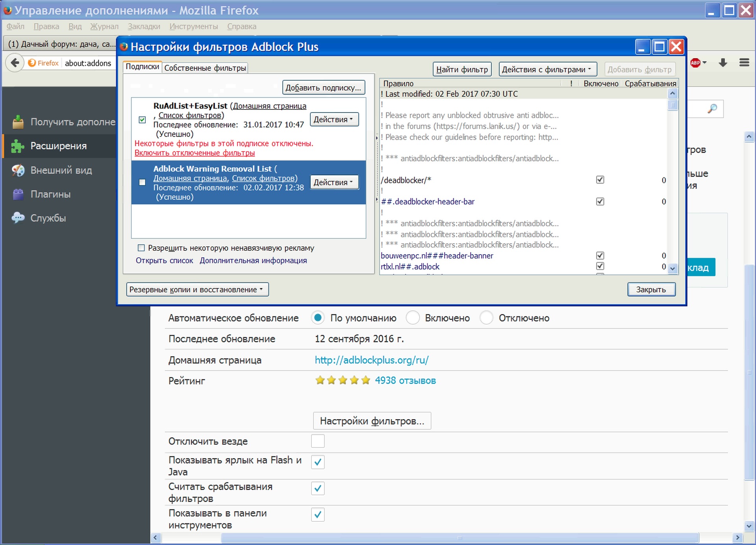Enable the Adblock Warning Removal List checkbox
756x545 pixels.
(142, 182)
